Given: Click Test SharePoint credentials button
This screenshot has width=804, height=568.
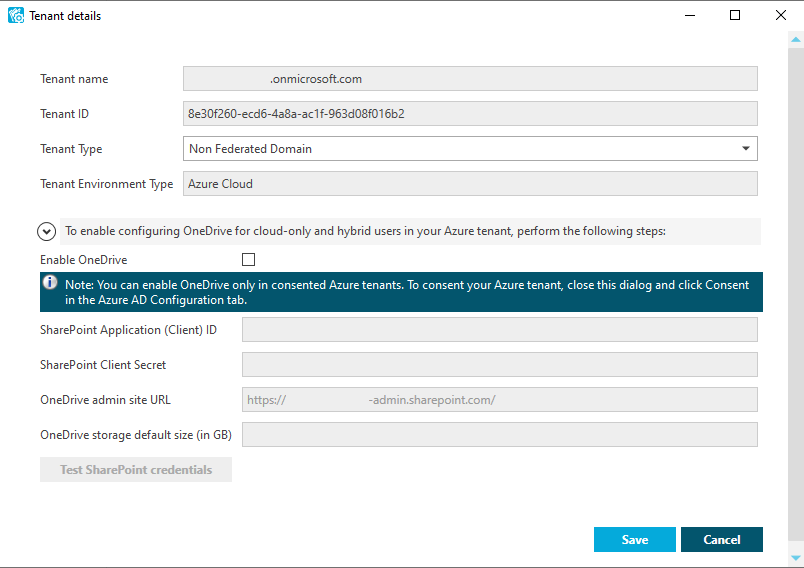Looking at the screenshot, I should [136, 470].
